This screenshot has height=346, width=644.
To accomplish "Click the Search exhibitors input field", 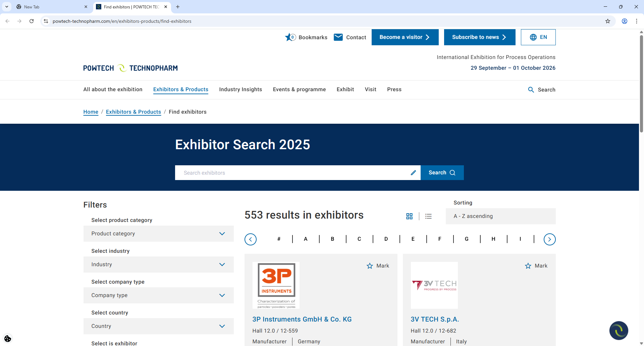I will click(295, 173).
